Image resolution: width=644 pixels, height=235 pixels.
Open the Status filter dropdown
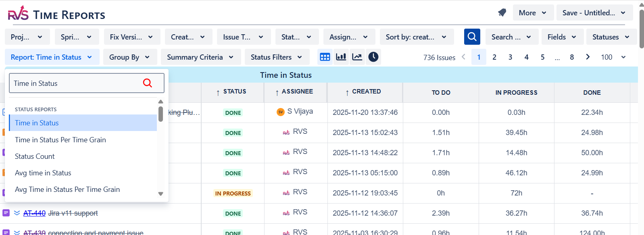click(x=297, y=37)
